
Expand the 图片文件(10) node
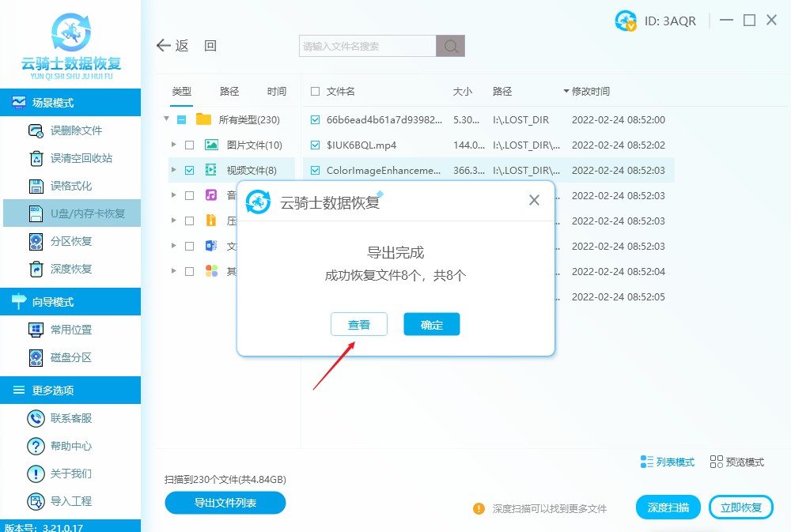(173, 145)
